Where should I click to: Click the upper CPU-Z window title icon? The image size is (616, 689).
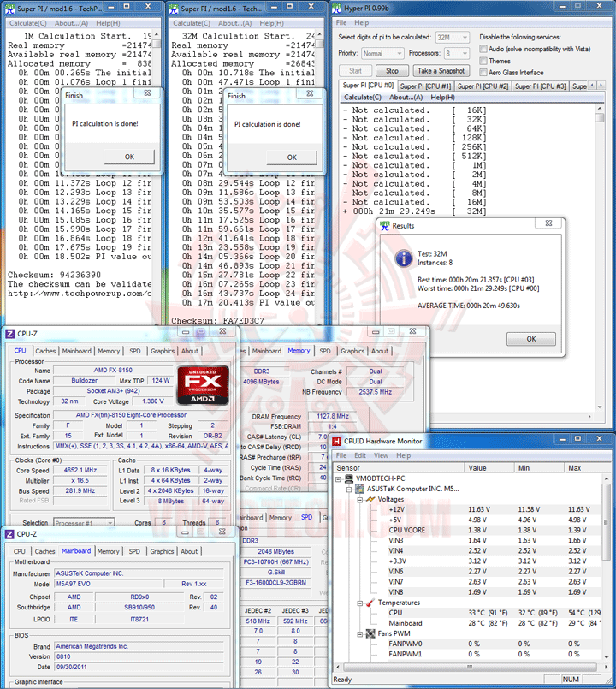click(9, 334)
